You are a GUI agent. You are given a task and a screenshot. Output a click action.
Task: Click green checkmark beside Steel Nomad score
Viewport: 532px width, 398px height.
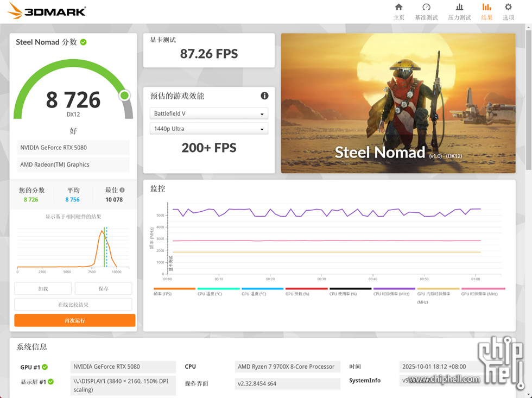[x=83, y=42]
